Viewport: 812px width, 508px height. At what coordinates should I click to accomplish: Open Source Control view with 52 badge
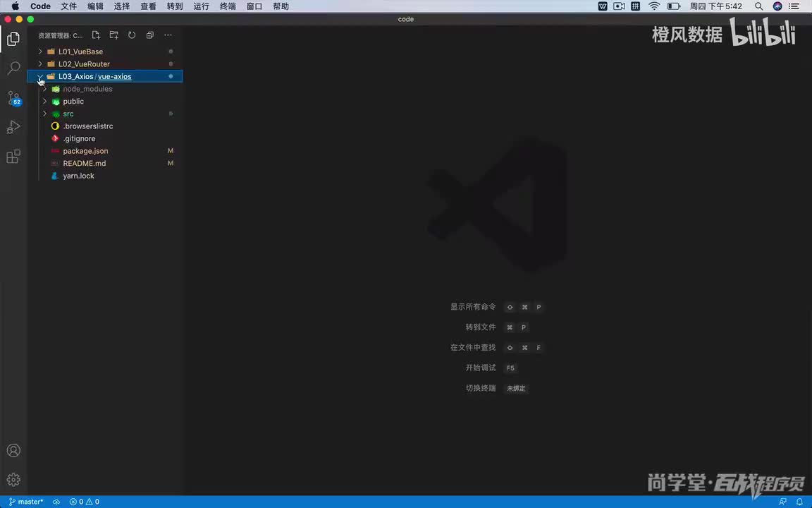[13, 98]
